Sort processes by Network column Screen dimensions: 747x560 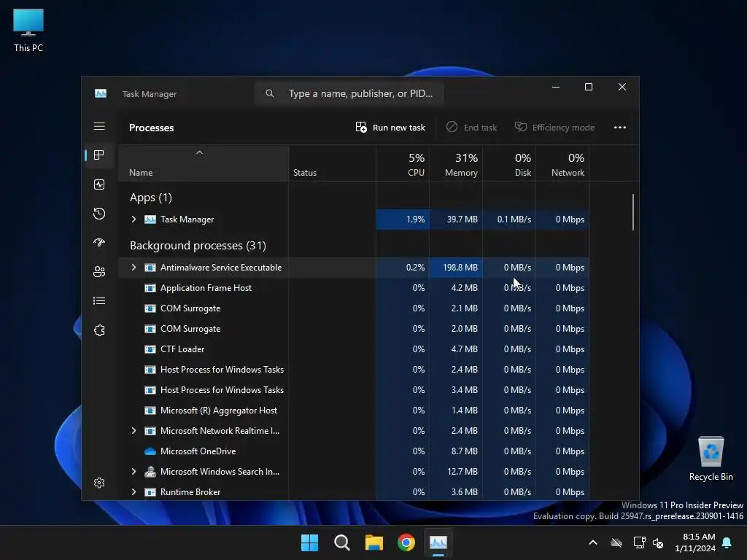(562, 163)
